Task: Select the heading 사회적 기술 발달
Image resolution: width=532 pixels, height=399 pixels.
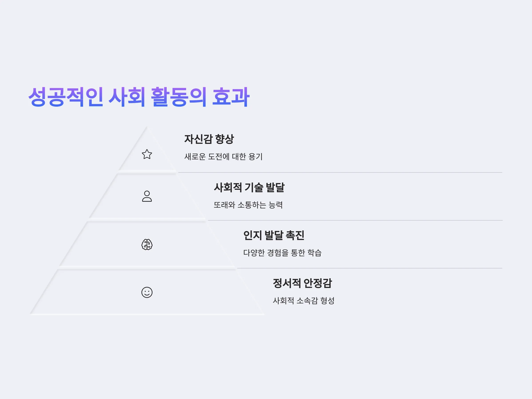Action: click(x=249, y=187)
